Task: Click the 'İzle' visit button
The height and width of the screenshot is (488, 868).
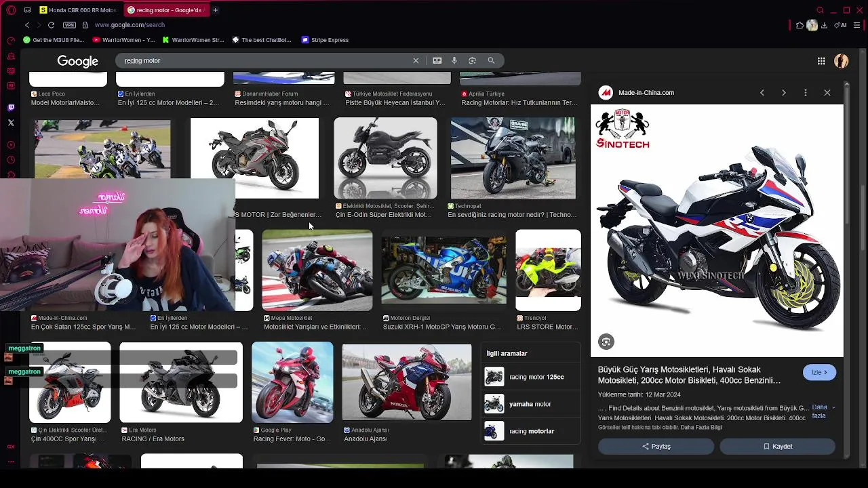Action: 819,372
